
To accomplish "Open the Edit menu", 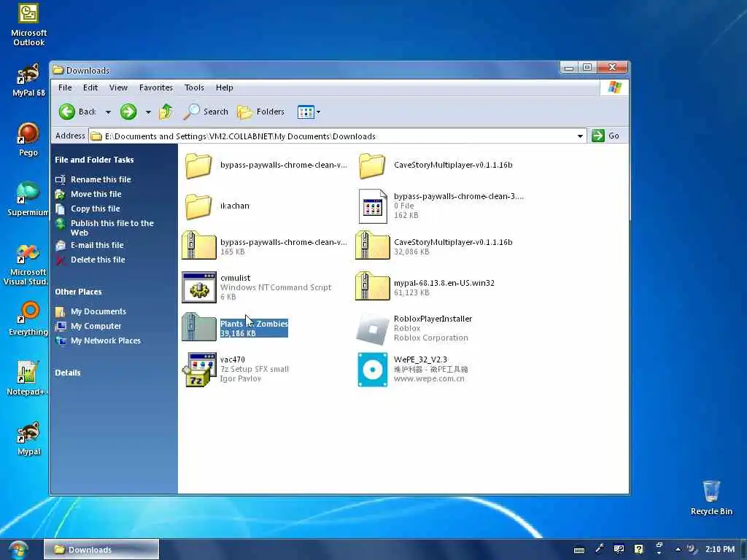I will coord(90,87).
